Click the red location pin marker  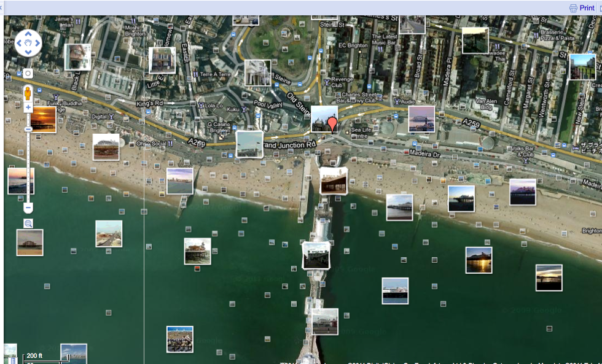pyautogui.click(x=332, y=125)
